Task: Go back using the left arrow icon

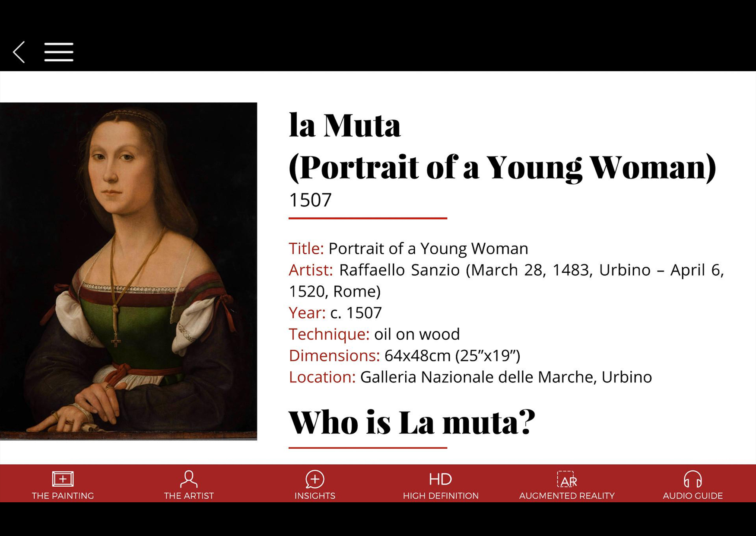Action: (x=19, y=52)
